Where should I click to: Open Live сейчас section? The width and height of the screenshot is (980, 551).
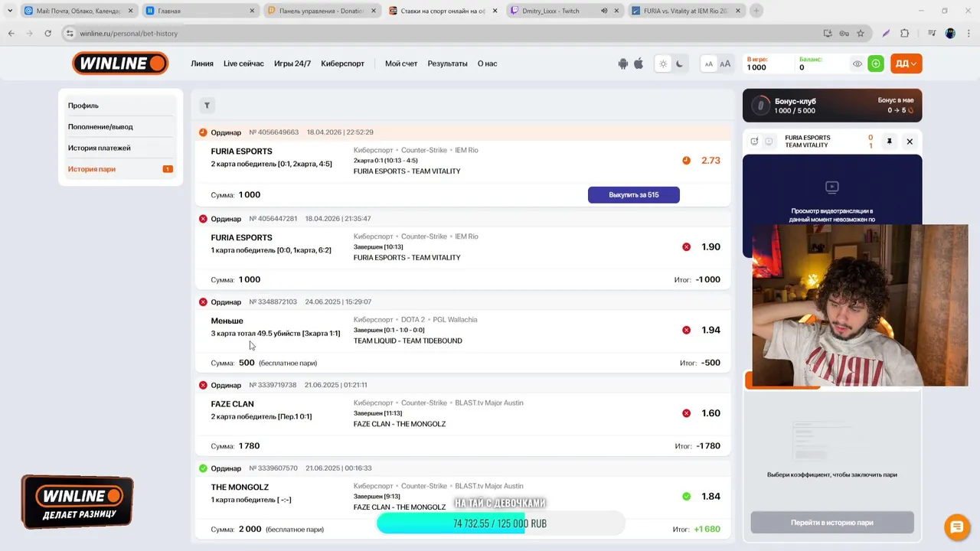coord(243,64)
